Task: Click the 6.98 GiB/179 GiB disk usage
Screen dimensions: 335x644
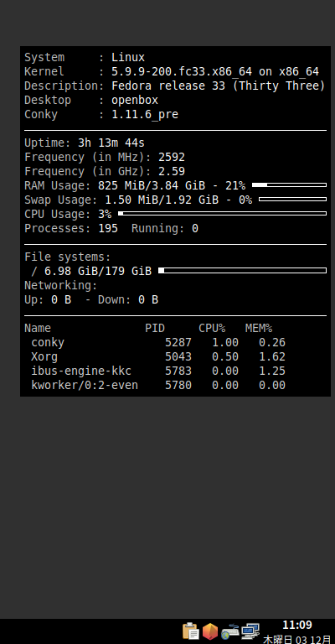Action: coord(98,271)
